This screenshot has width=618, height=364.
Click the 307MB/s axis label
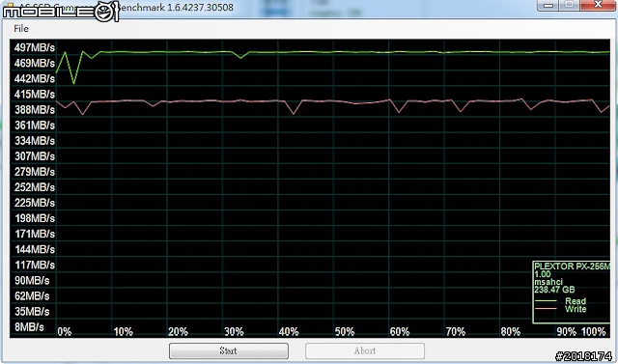(x=35, y=156)
